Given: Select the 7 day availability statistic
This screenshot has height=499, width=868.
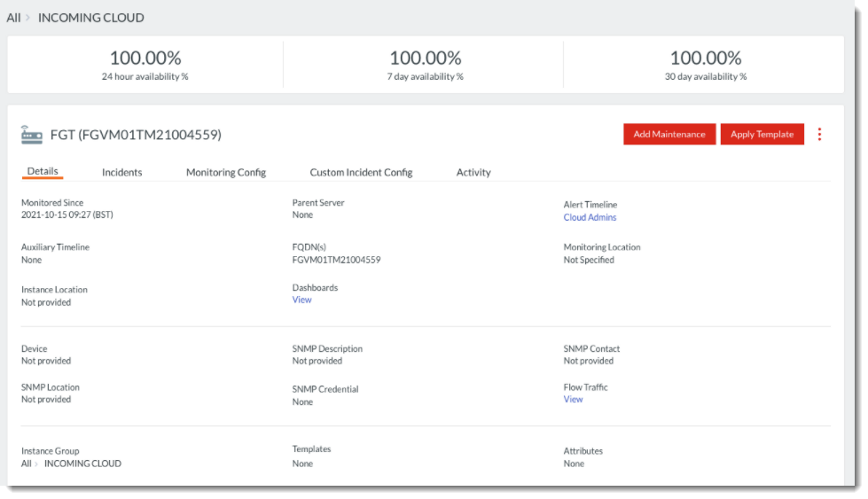Looking at the screenshot, I should (x=425, y=65).
